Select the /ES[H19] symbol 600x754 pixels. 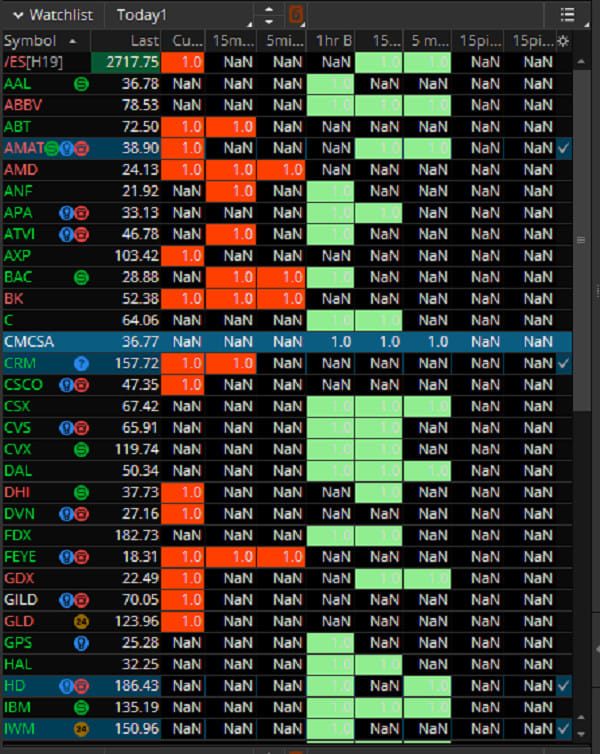[34, 63]
